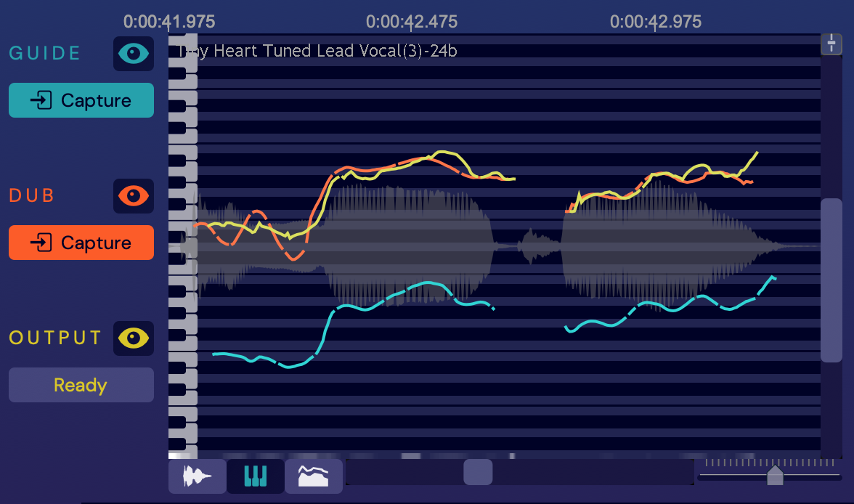Image resolution: width=854 pixels, height=504 pixels.
Task: Click the 0:00:41.975 timeline marker
Action: coord(169,22)
